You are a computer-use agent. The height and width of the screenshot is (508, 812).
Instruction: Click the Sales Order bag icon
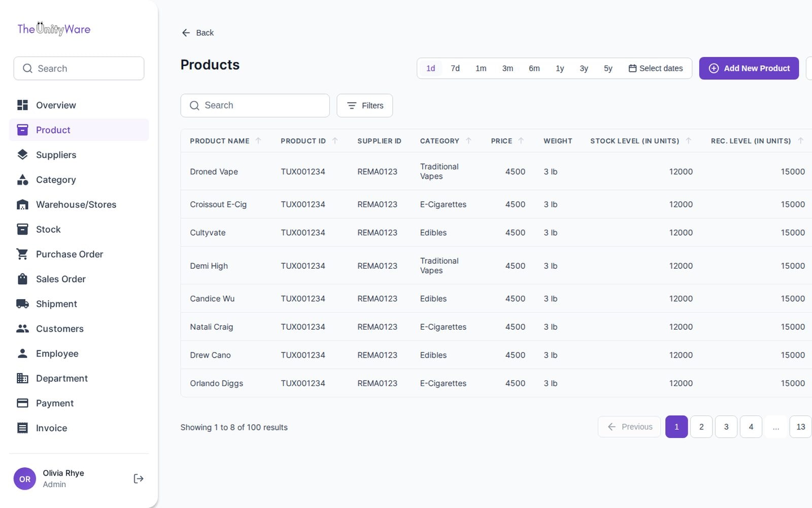(x=22, y=279)
